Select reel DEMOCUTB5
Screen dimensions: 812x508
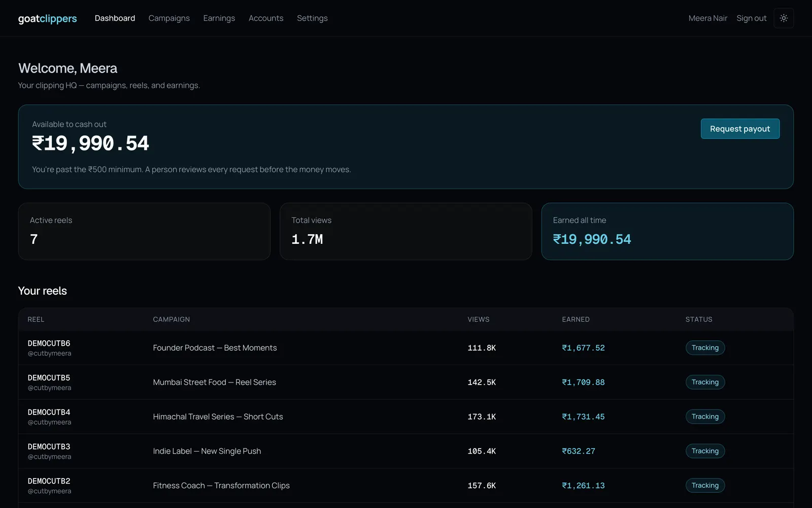click(x=49, y=378)
